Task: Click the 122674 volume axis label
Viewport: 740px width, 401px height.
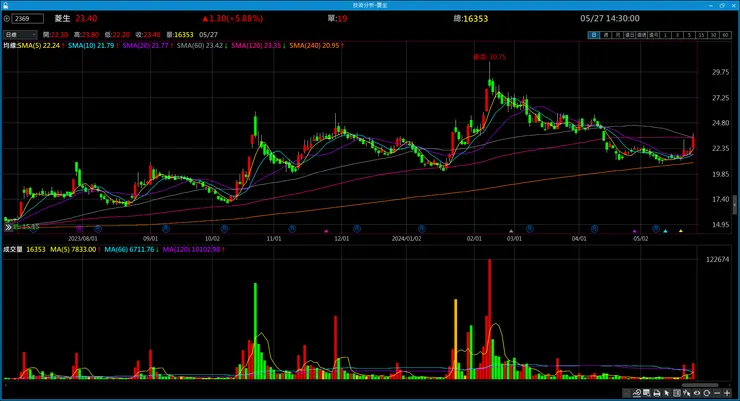Action: pyautogui.click(x=717, y=259)
